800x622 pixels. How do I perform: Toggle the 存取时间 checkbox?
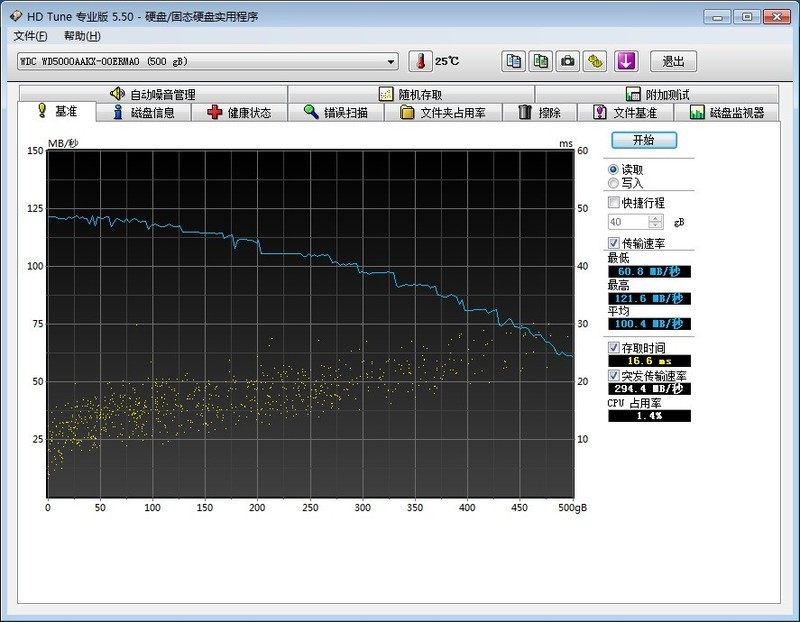[x=614, y=347]
